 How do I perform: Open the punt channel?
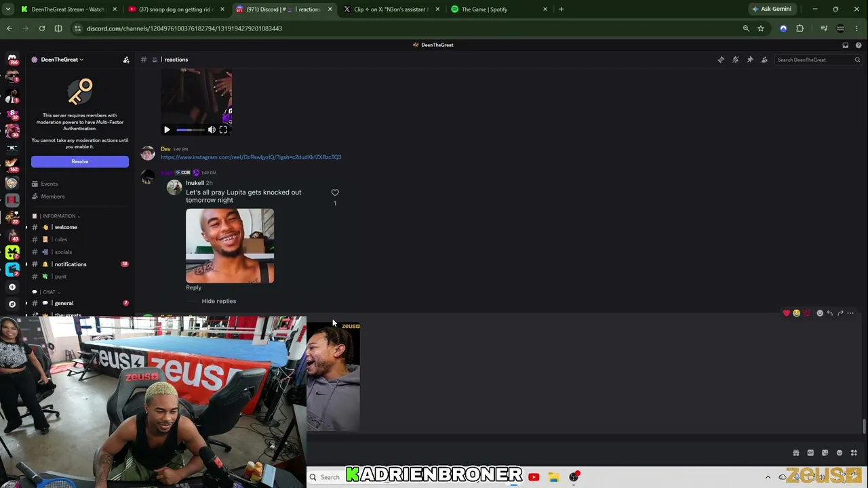(x=80, y=277)
